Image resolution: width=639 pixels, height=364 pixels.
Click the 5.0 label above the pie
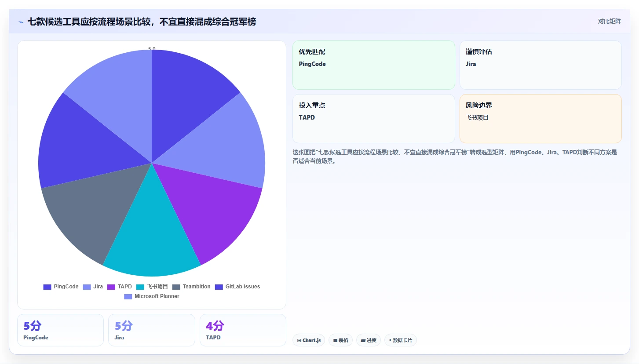click(152, 49)
